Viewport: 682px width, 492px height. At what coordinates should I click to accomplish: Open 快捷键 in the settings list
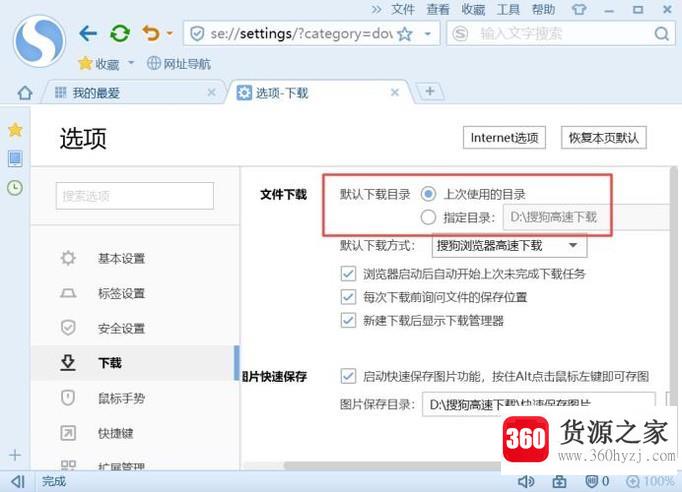135,433
